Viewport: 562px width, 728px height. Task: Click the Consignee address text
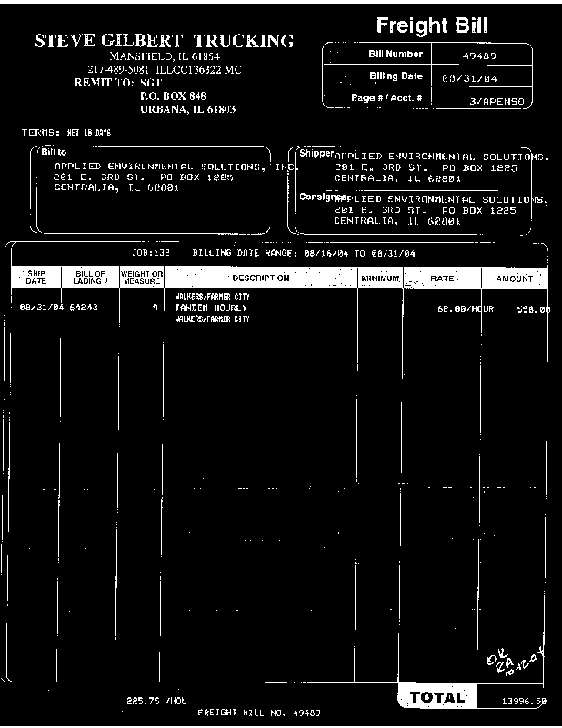441,210
